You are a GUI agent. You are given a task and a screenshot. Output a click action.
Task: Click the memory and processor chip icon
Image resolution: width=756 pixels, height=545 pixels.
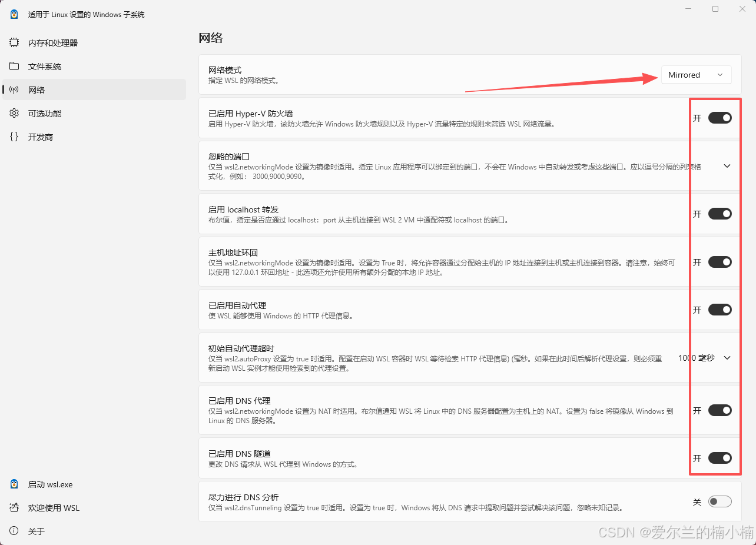click(x=14, y=43)
